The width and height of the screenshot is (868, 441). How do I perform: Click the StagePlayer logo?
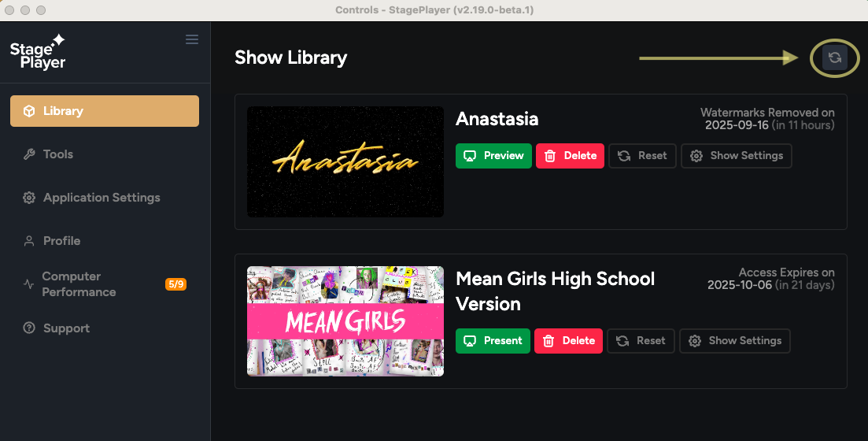[x=38, y=53]
